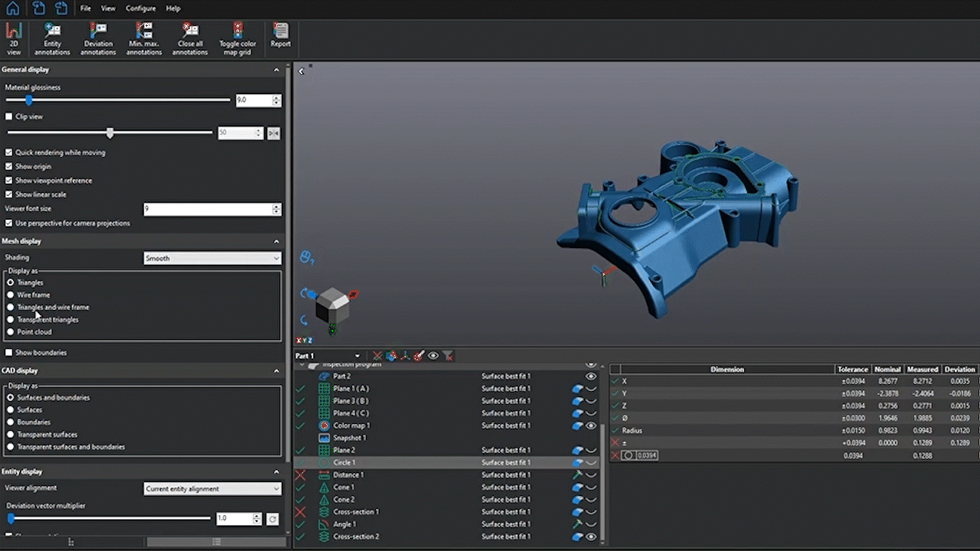The image size is (980, 551).
Task: Click the Deviation vector multiplier slider
Action: (109, 519)
